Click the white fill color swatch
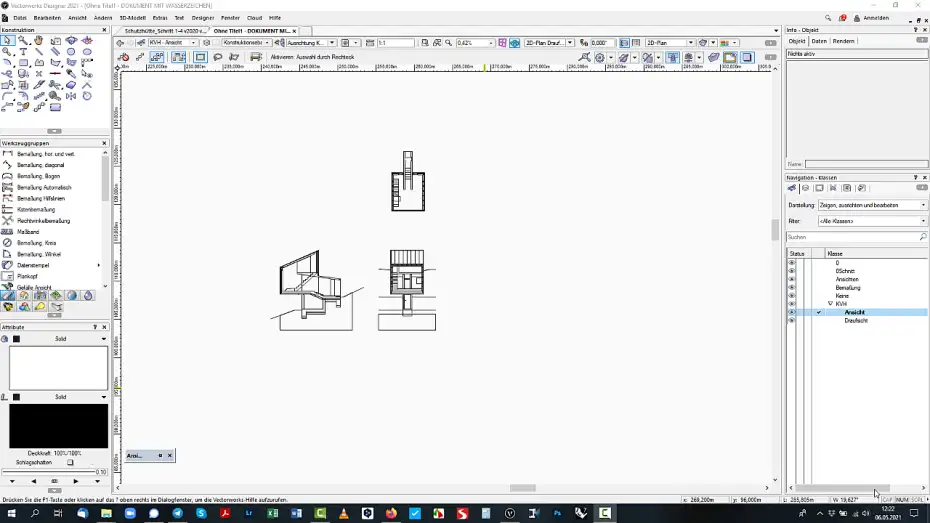930x523 pixels. tap(58, 368)
